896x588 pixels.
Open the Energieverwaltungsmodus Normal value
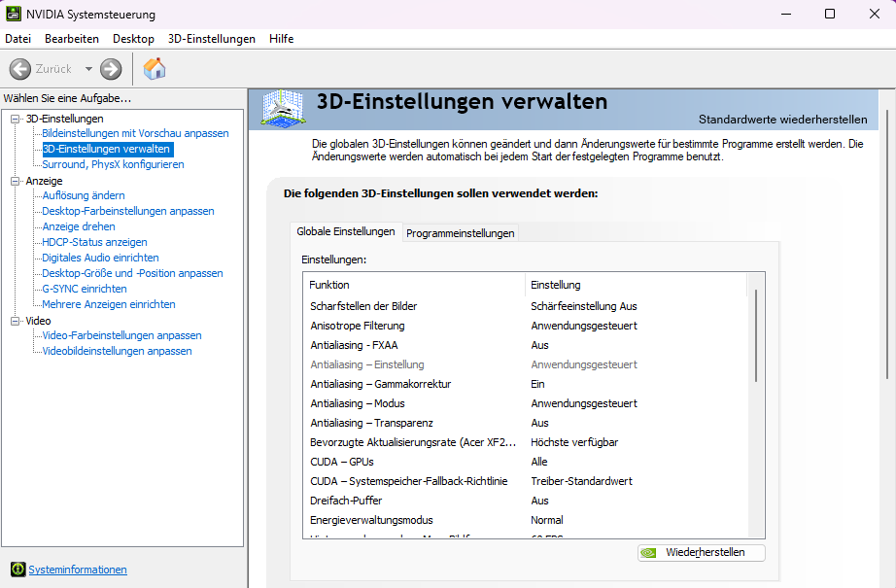[x=547, y=520]
